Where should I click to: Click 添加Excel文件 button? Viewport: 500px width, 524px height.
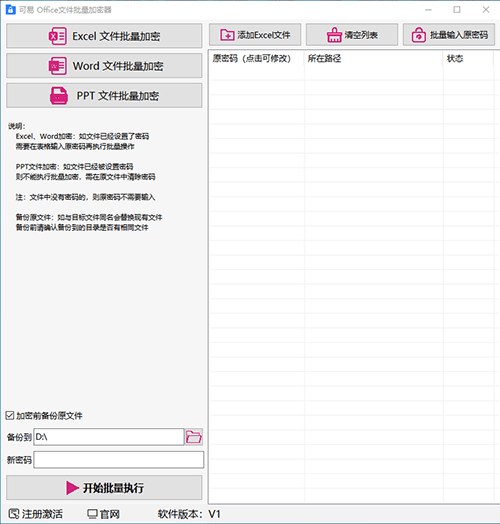click(255, 35)
